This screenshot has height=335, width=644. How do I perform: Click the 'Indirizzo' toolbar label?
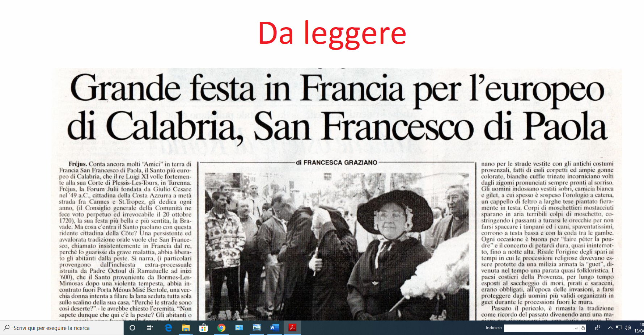click(x=493, y=328)
